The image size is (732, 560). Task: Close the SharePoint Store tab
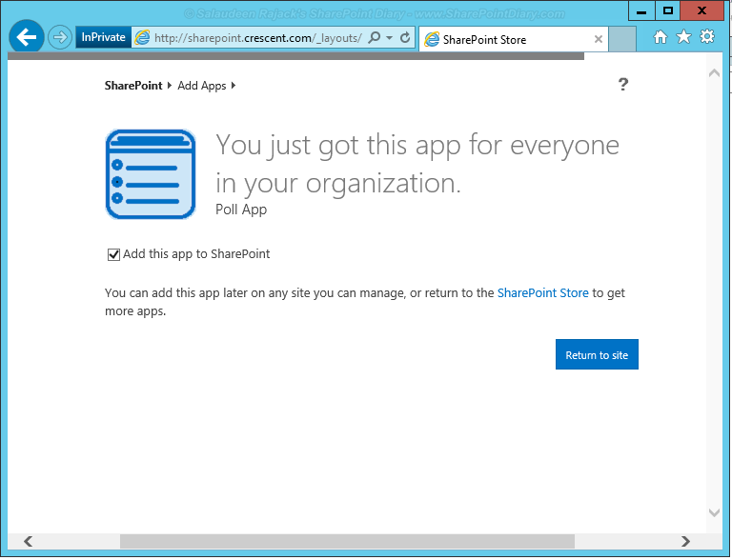click(598, 39)
